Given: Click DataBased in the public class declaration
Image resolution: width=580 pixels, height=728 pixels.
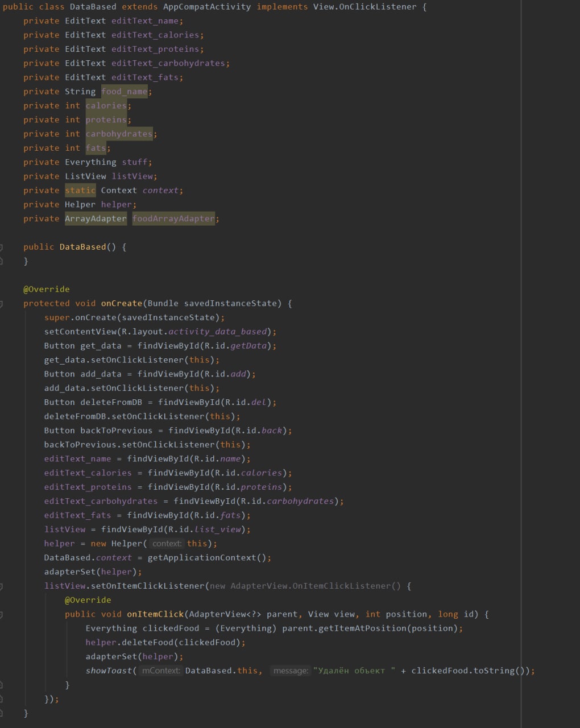Looking at the screenshot, I should 93,7.
